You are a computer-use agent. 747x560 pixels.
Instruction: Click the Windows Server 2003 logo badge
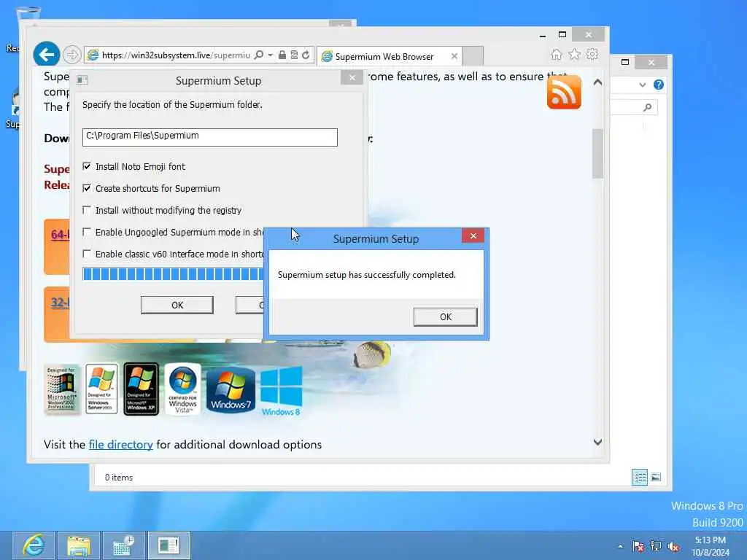click(101, 389)
